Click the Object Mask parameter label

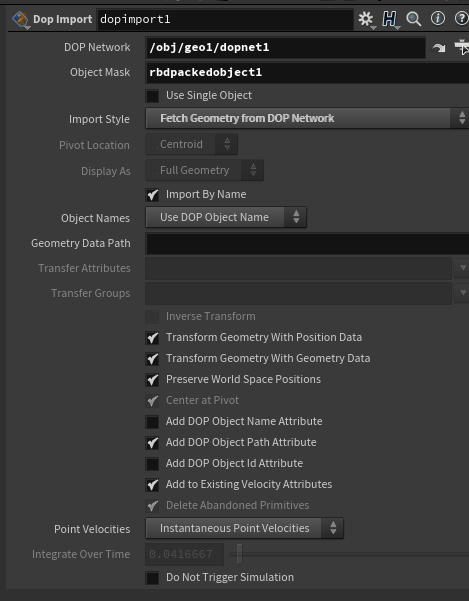100,72
